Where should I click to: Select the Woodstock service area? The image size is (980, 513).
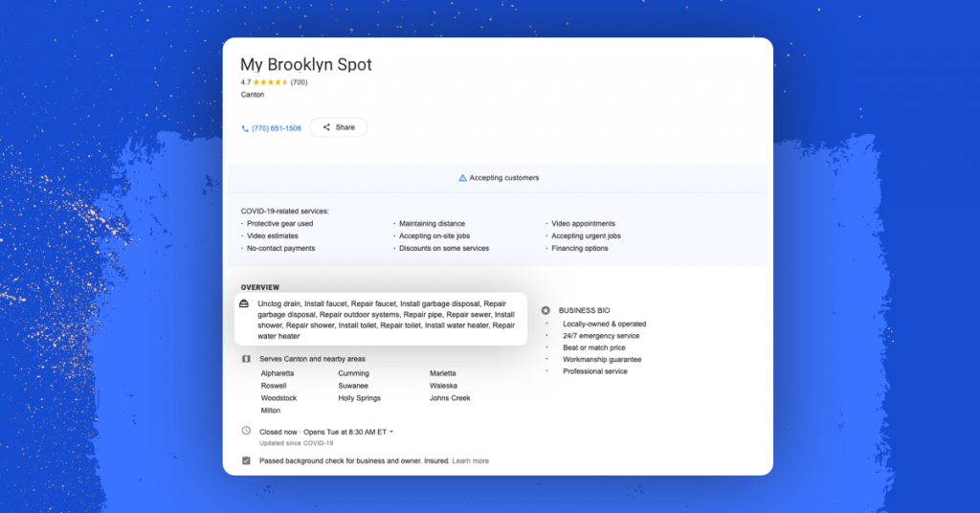[278, 399]
